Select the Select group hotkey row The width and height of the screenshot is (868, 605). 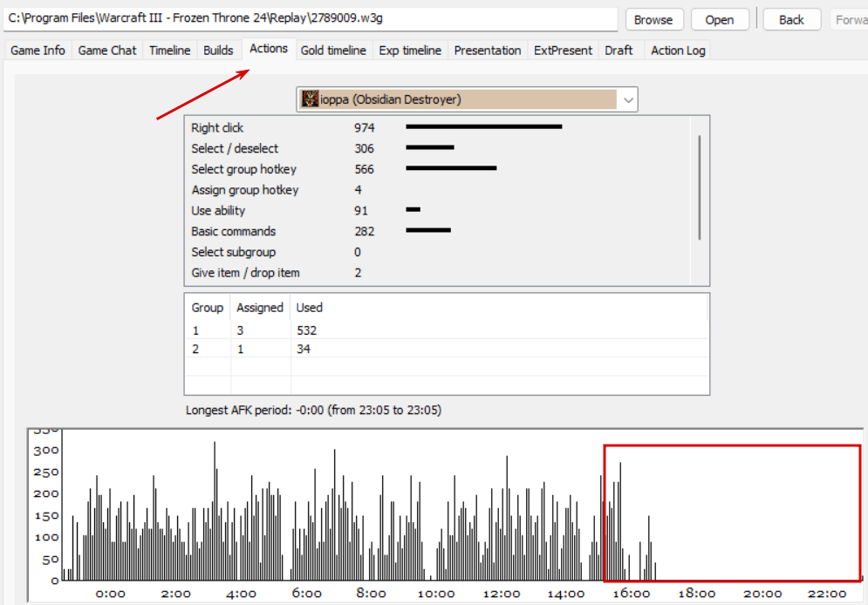coord(437,169)
